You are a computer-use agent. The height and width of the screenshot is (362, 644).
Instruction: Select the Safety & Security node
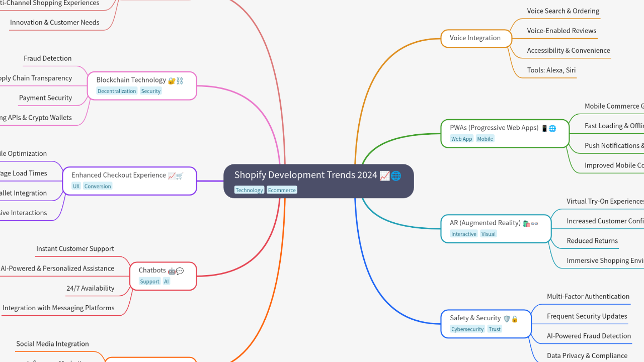tap(486, 323)
